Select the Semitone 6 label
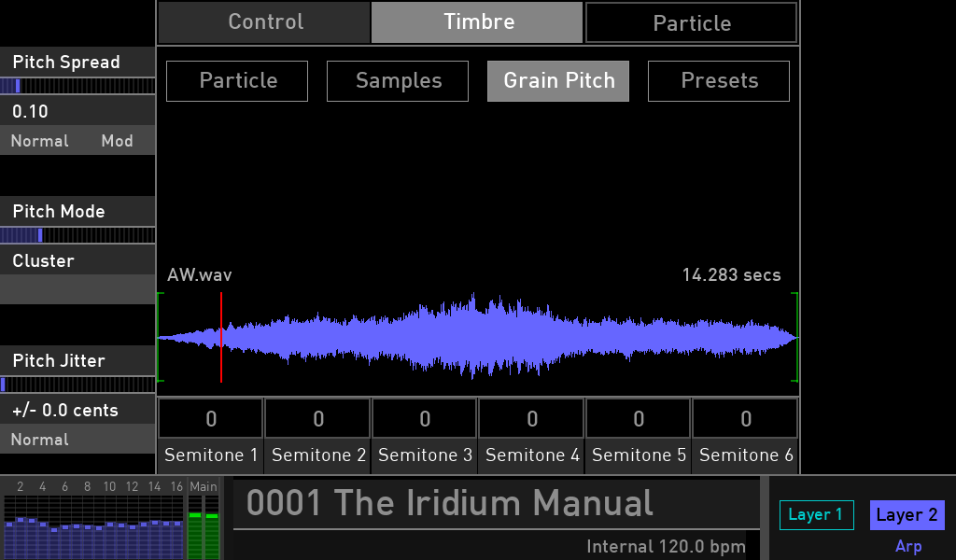The image size is (956, 560). [746, 455]
